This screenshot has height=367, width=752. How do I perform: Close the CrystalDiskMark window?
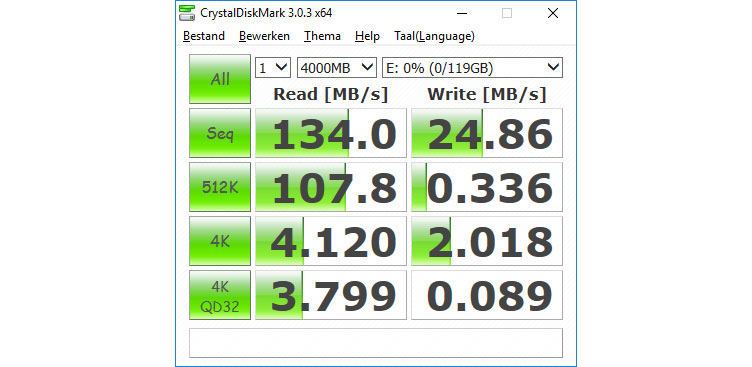pos(553,13)
